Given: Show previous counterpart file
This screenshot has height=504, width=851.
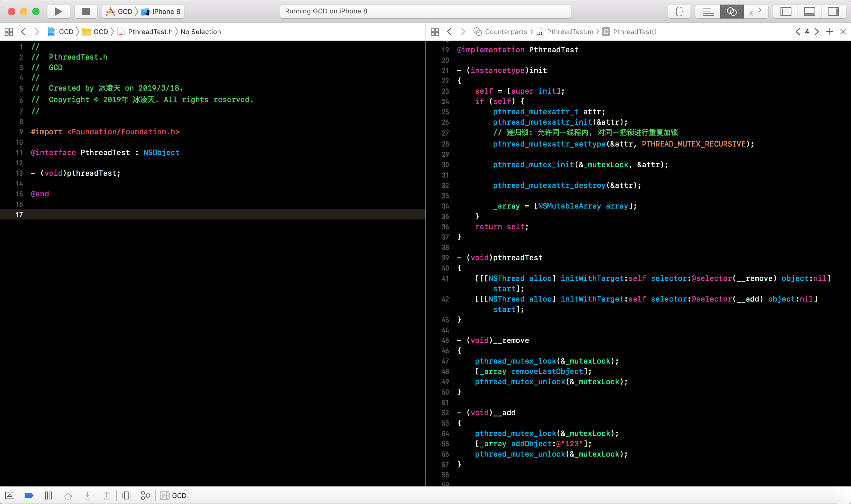Looking at the screenshot, I should point(798,32).
